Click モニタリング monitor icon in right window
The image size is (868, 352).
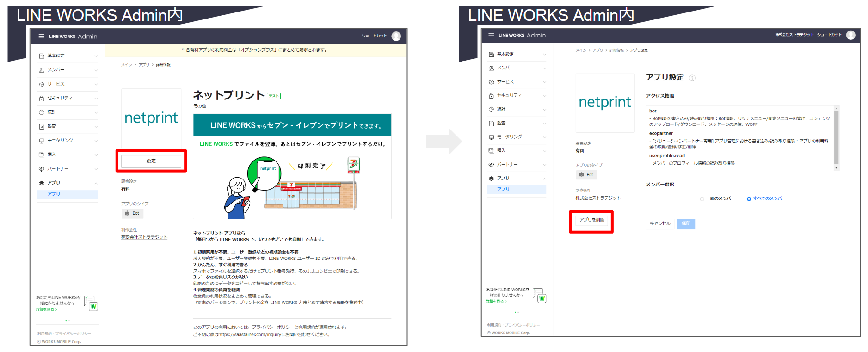[492, 137]
